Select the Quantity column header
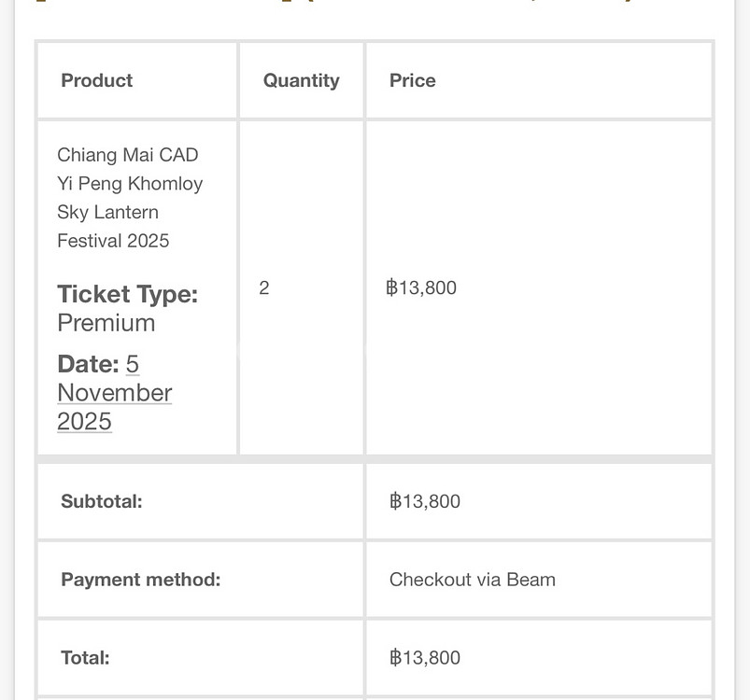Screen dimensions: 750x700 click(302, 80)
